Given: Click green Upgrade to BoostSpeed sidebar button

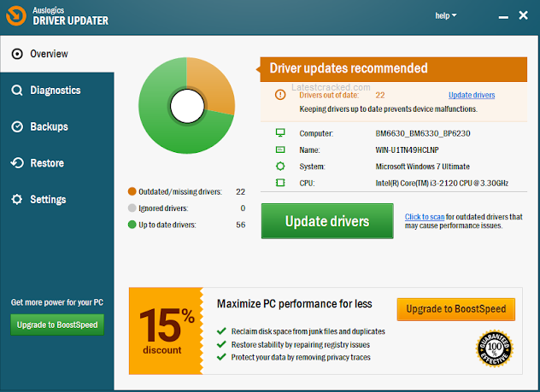Looking at the screenshot, I should (57, 325).
